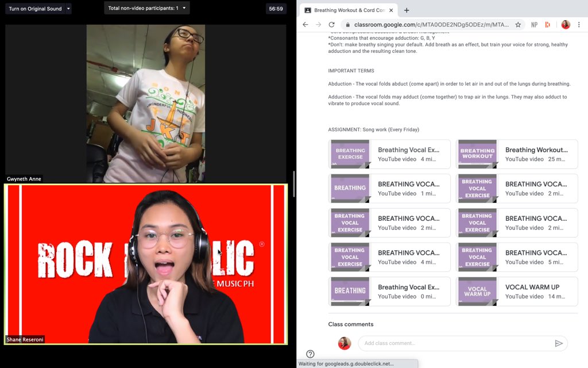Screen dimensions: 588x368
Task: Open BREATHING VOCA... 1 min video
Action: point(389,189)
